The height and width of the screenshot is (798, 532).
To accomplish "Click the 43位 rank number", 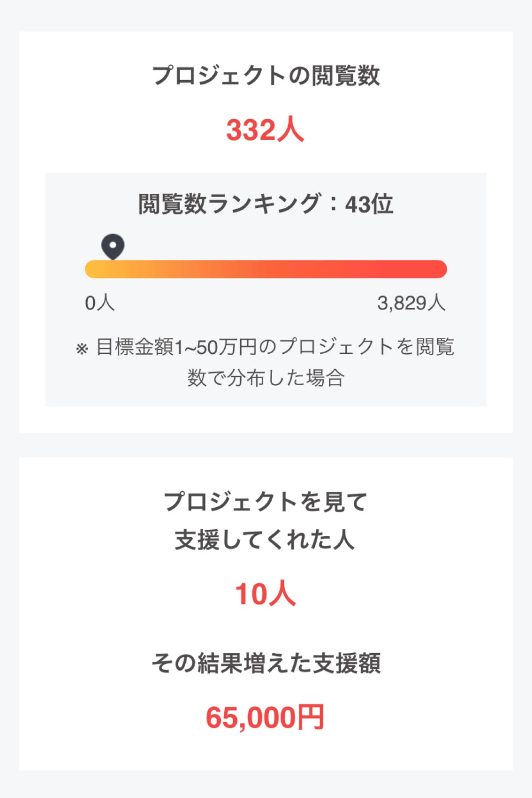I will 369,204.
